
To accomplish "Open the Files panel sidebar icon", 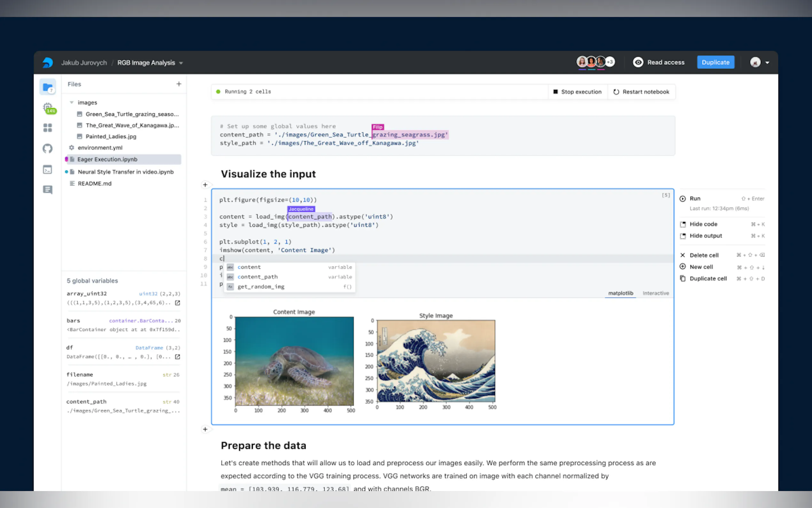I will [x=48, y=87].
